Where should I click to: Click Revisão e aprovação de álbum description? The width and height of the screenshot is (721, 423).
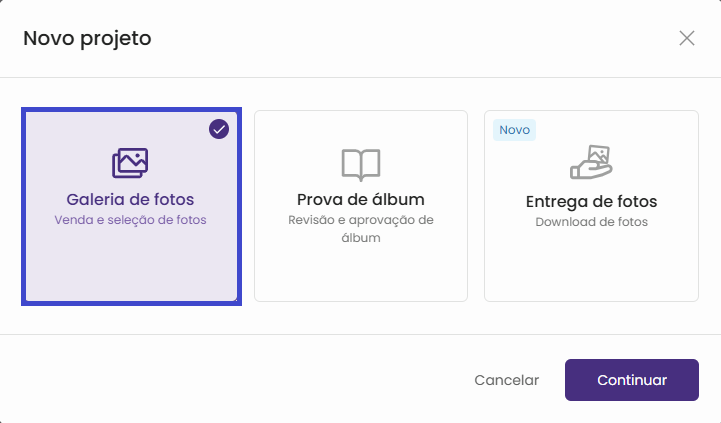[361, 229]
